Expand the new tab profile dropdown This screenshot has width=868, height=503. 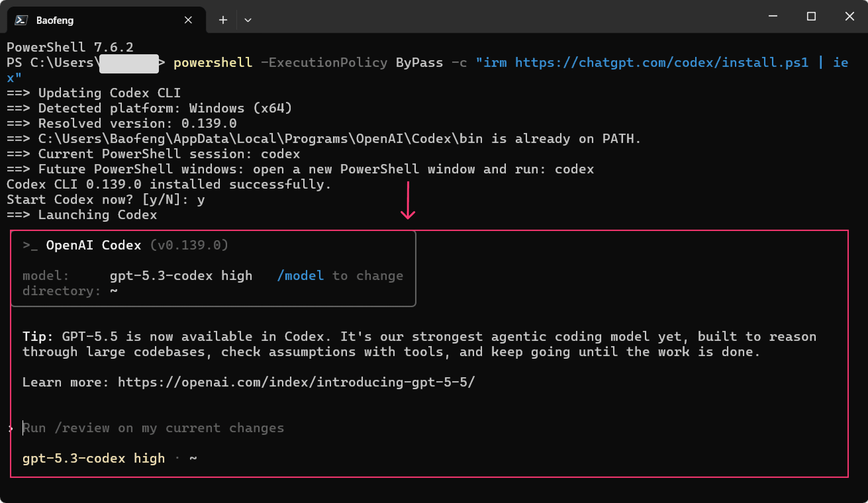[x=248, y=20]
